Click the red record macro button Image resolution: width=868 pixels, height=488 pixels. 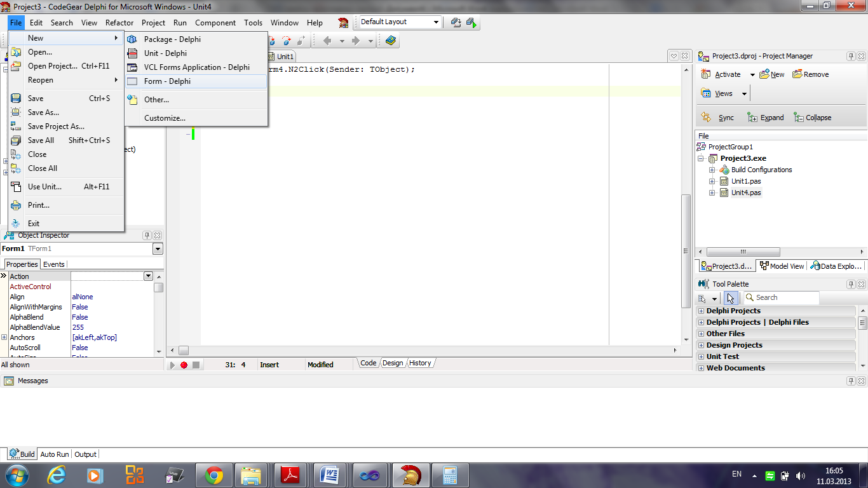coord(184,365)
